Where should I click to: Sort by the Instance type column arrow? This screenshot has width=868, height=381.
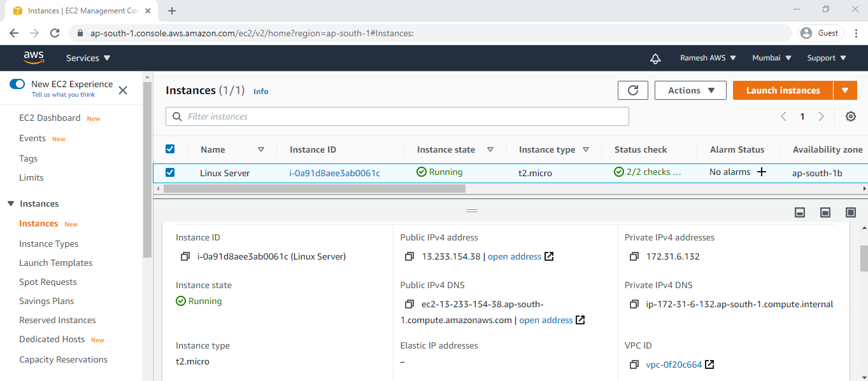586,149
